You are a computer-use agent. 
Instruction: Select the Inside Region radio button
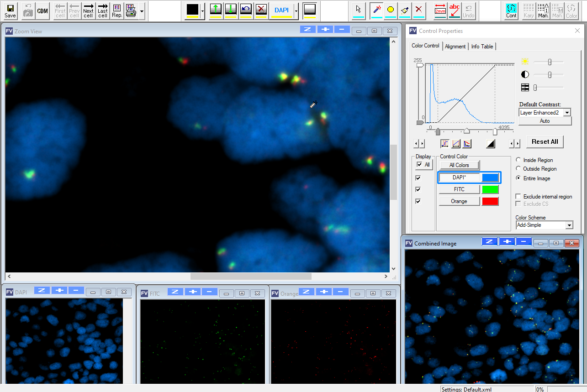pyautogui.click(x=518, y=160)
